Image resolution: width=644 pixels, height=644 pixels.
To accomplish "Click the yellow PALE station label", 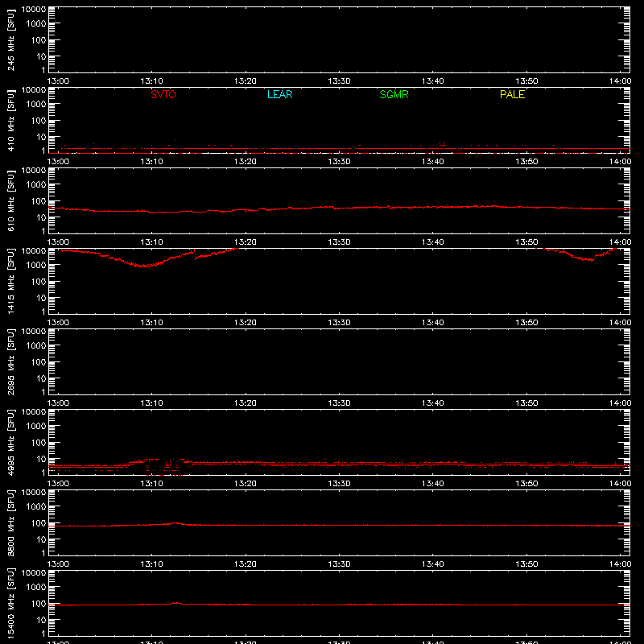I will 512,94.
